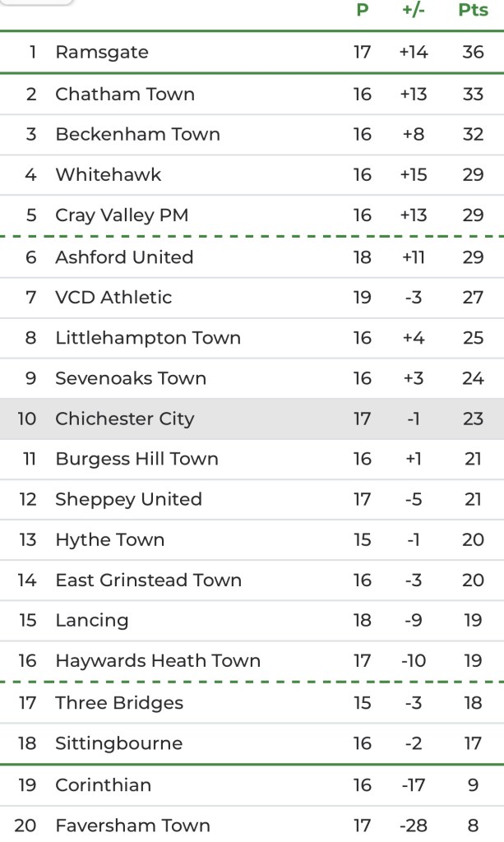Select Beckenham Town in the table
The height and width of the screenshot is (842, 504).
[137, 134]
